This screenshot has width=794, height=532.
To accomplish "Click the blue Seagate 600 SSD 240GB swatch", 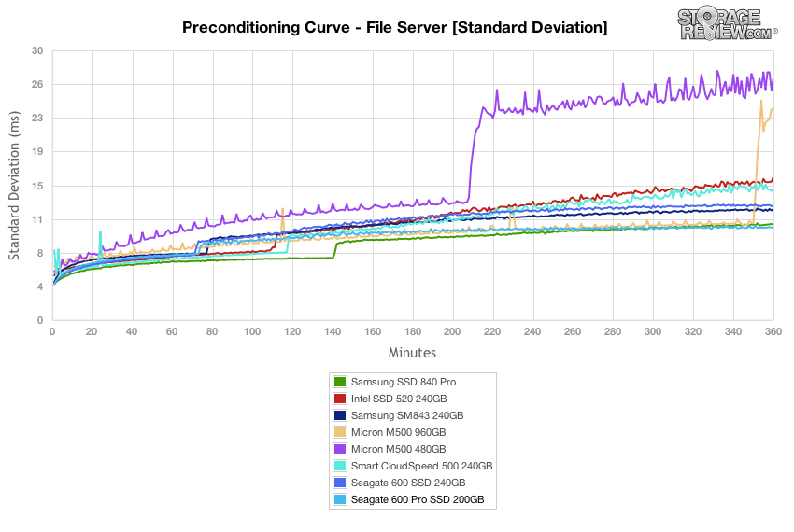I will (340, 483).
